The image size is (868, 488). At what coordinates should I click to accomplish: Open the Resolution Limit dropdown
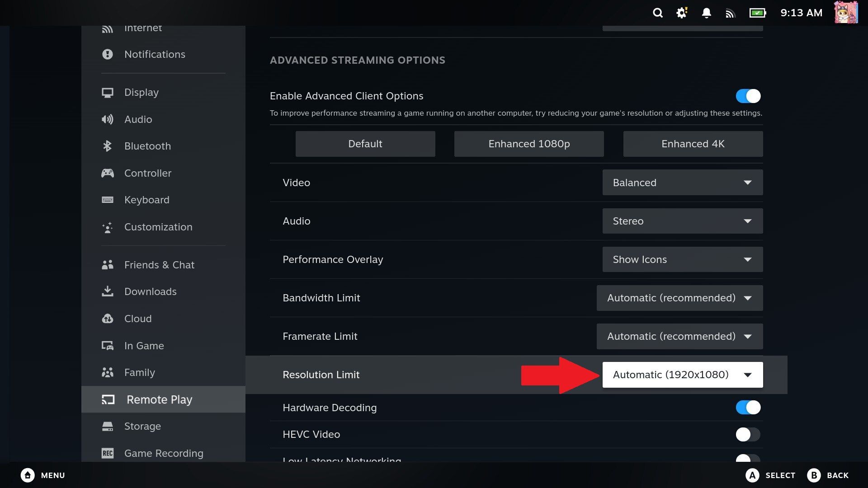point(682,374)
